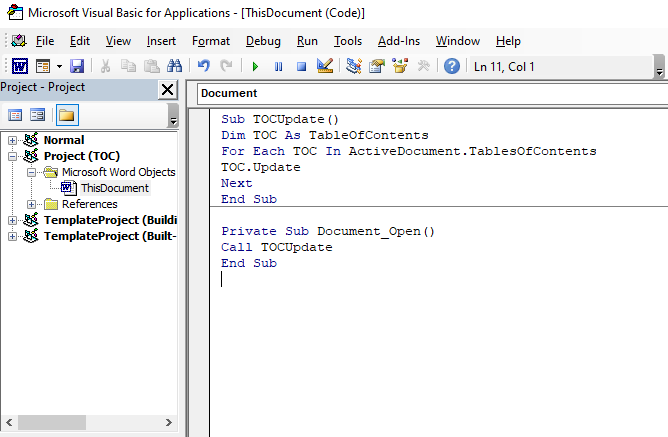
Task: Close the Project Explorer pane
Action: [x=167, y=89]
